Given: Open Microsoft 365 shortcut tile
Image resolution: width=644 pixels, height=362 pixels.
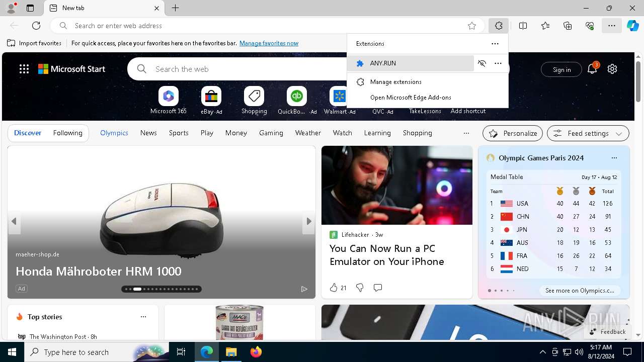Looking at the screenshot, I should pyautogui.click(x=169, y=100).
